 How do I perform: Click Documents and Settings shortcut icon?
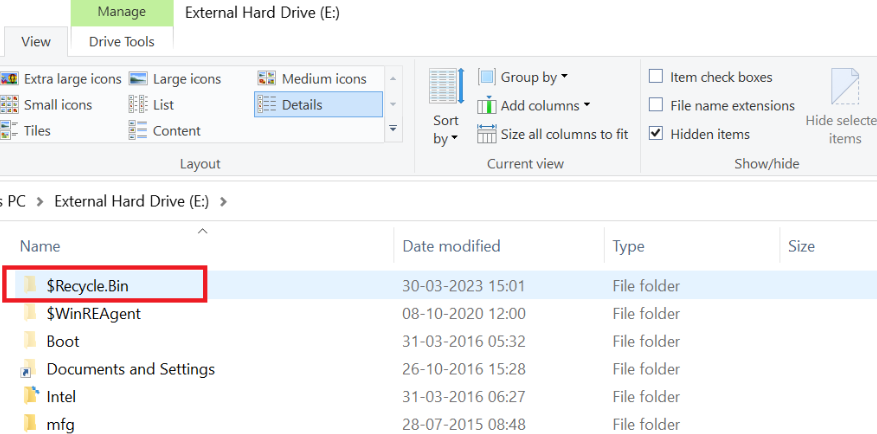pyautogui.click(x=29, y=369)
